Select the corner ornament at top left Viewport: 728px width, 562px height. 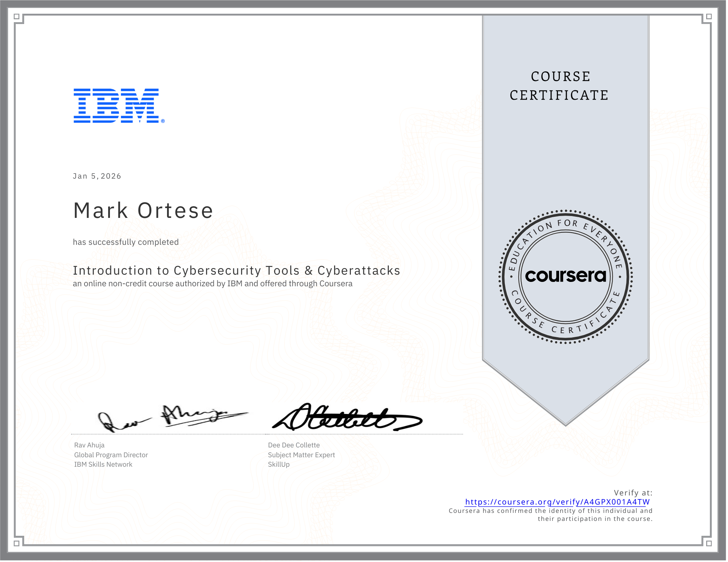click(x=17, y=17)
